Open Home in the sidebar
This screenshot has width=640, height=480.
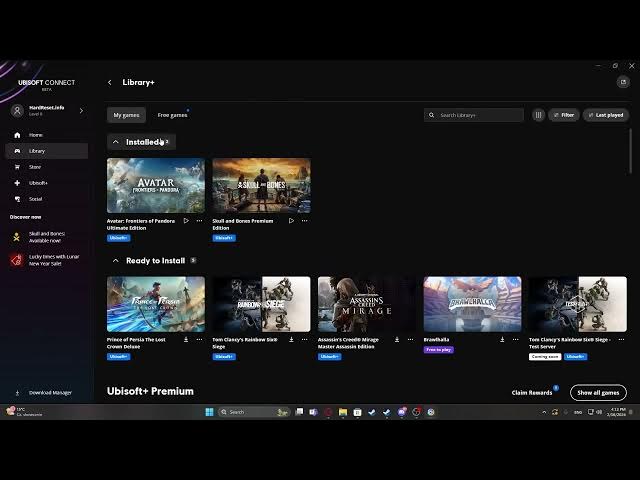tap(35, 135)
